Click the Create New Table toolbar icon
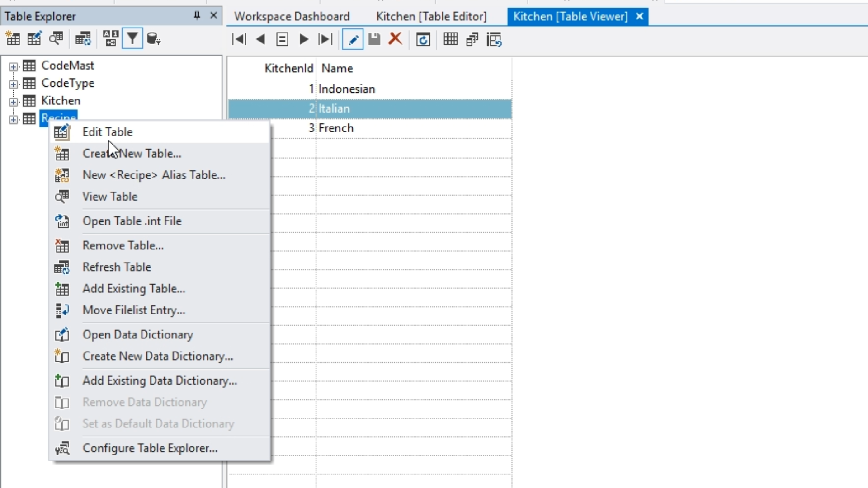The image size is (868, 488). (13, 39)
